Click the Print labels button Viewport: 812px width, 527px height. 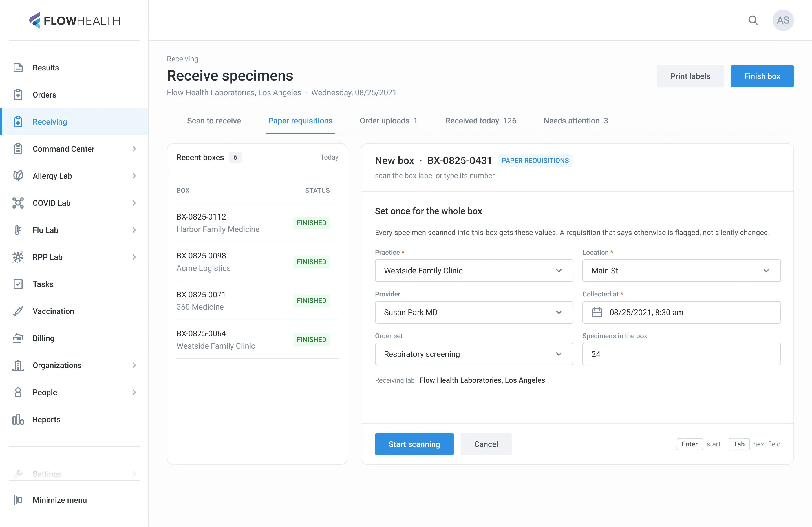[x=690, y=76]
